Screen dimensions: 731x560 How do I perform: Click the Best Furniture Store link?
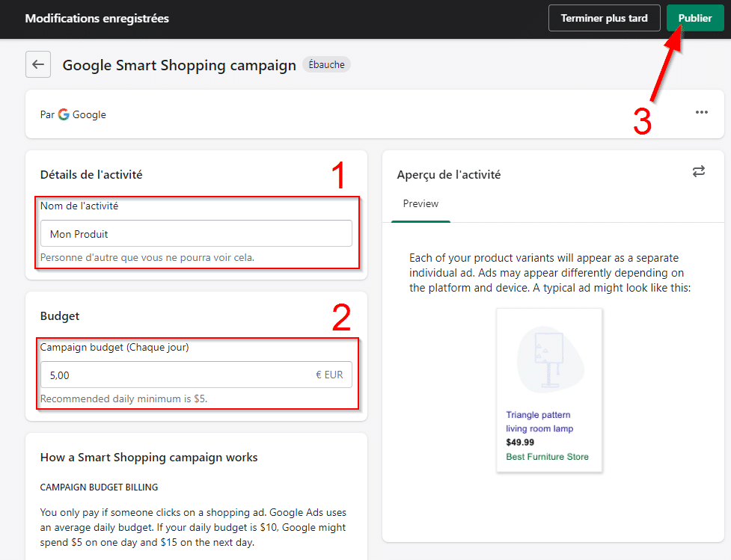(547, 457)
